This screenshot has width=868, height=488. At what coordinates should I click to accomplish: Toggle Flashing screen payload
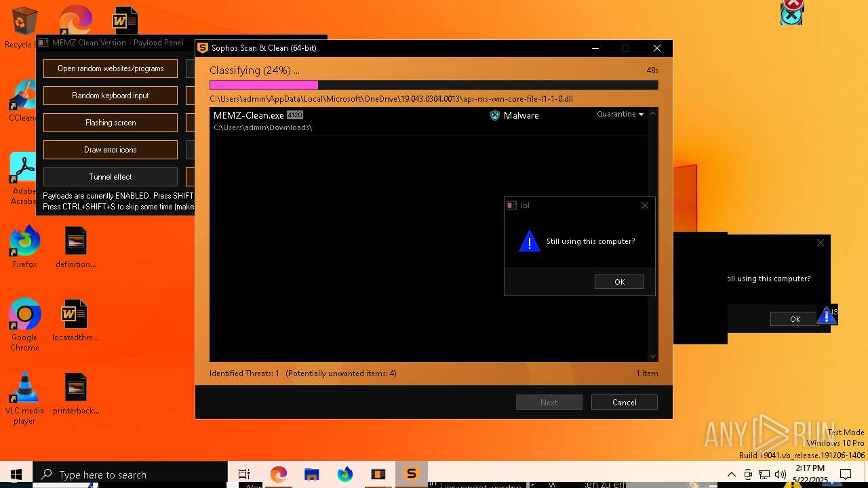(x=111, y=123)
